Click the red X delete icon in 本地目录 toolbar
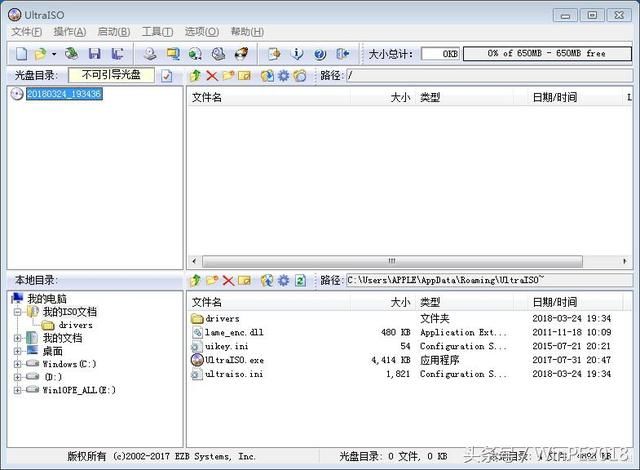The height and width of the screenshot is (470, 640). click(228, 280)
